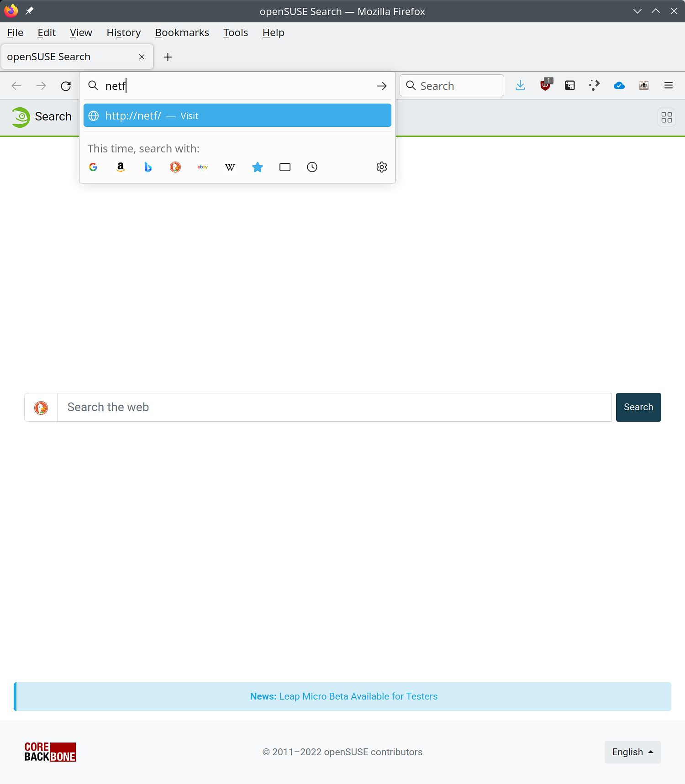The width and height of the screenshot is (685, 784).
Task: Open the History menu
Action: tap(124, 33)
